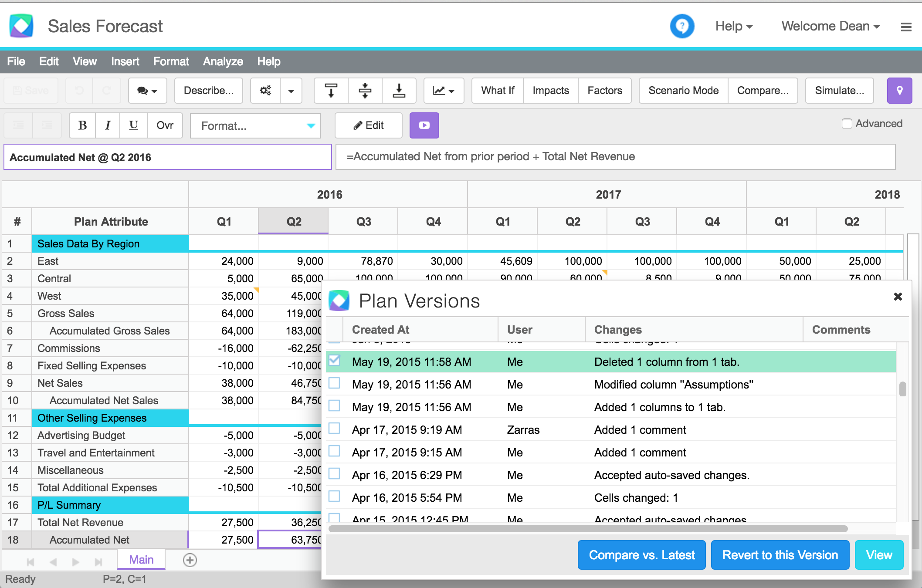Expand the Welcome Dean user menu
922x588 pixels.
830,26
